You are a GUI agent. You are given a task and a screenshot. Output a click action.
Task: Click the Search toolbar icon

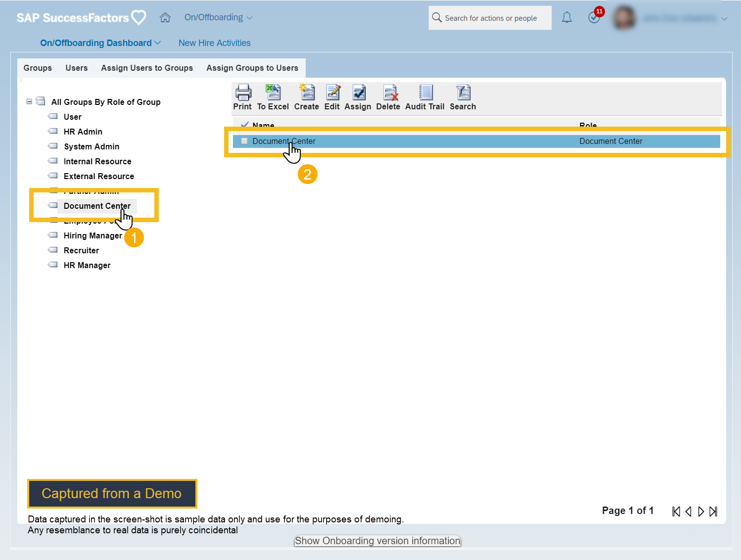coord(463,93)
